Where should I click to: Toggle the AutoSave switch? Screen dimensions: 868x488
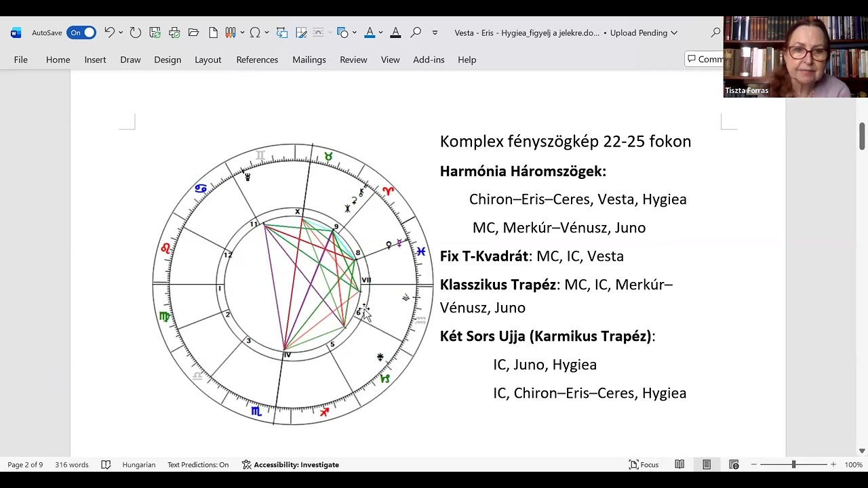coord(81,33)
